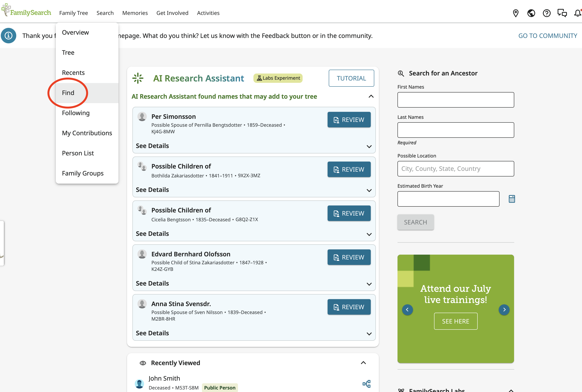Open the location pin icon in header

point(515,13)
